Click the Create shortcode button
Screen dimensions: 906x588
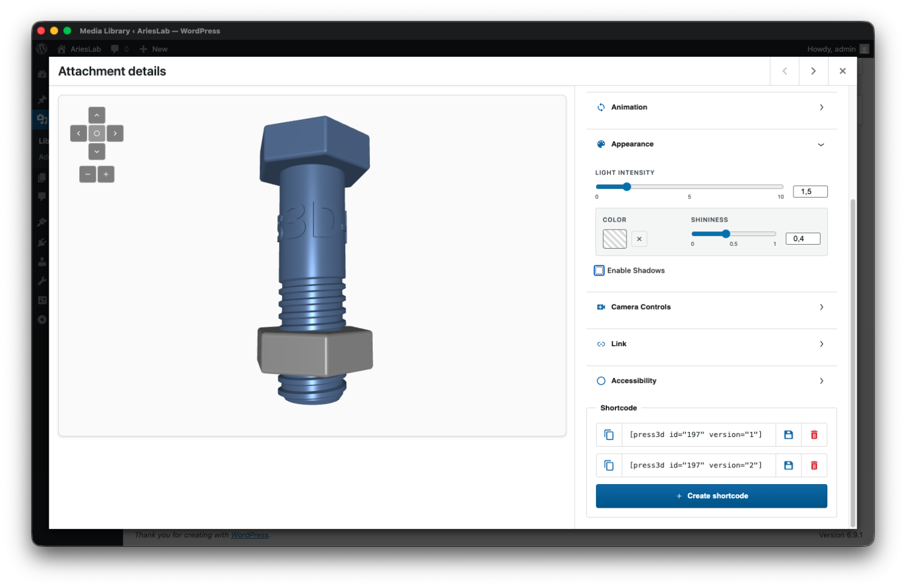tap(711, 496)
